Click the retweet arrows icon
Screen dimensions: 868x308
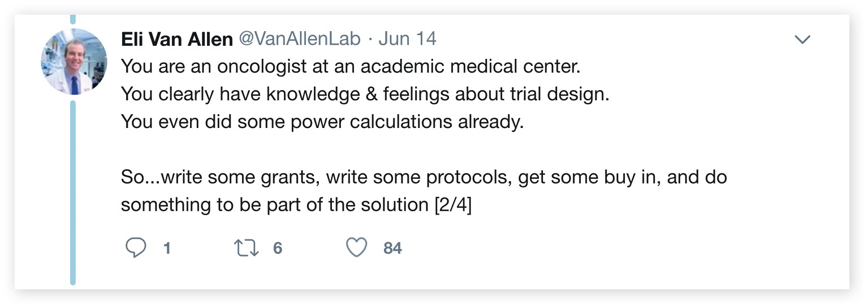[x=247, y=248]
